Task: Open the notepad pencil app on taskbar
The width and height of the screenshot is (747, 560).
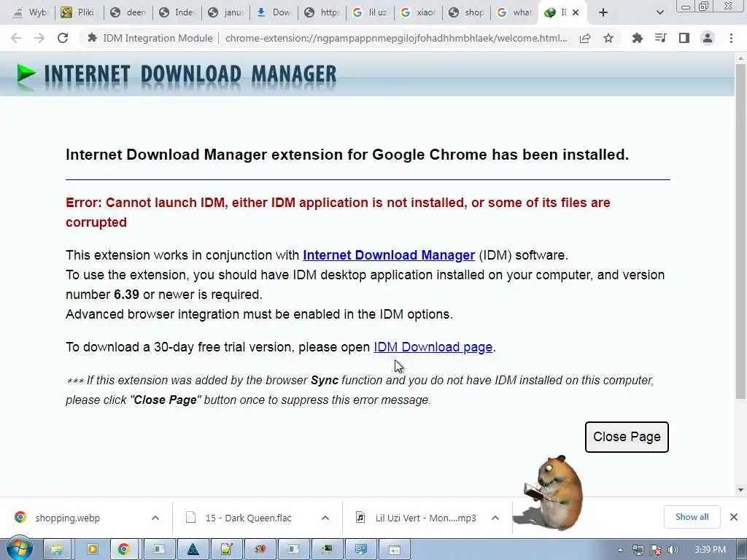Action: (x=227, y=550)
